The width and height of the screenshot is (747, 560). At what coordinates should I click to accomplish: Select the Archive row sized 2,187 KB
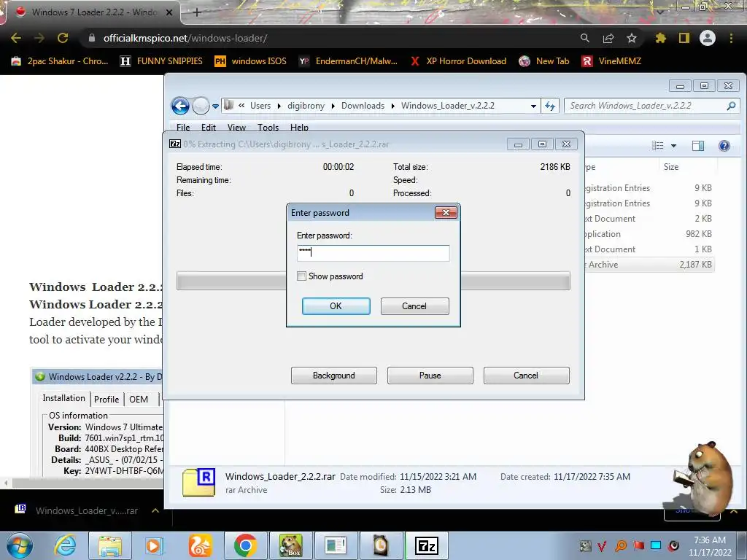tap(649, 265)
